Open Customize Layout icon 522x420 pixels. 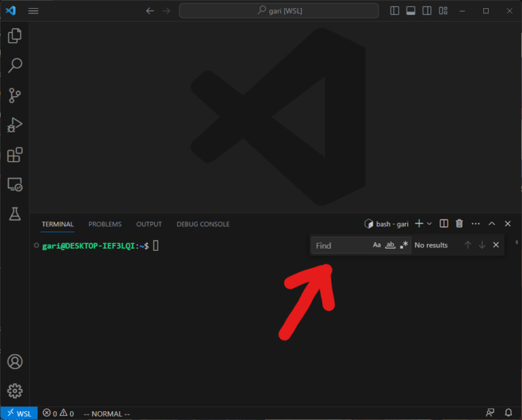443,11
